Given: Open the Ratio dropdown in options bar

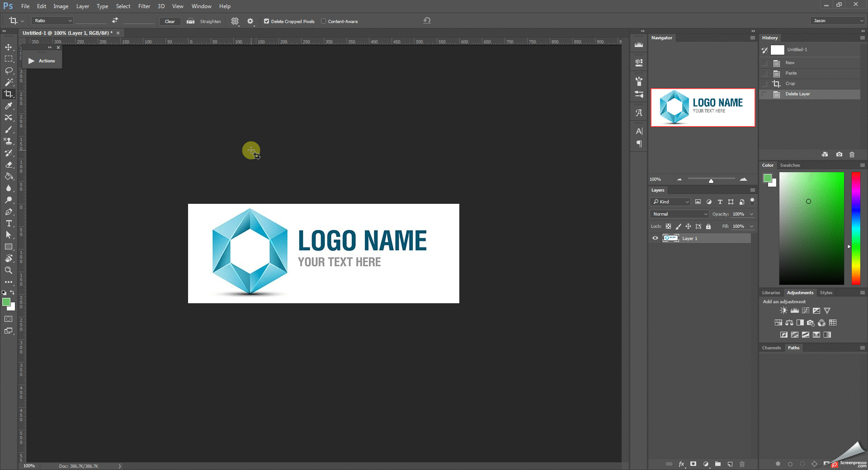Looking at the screenshot, I should [x=52, y=21].
